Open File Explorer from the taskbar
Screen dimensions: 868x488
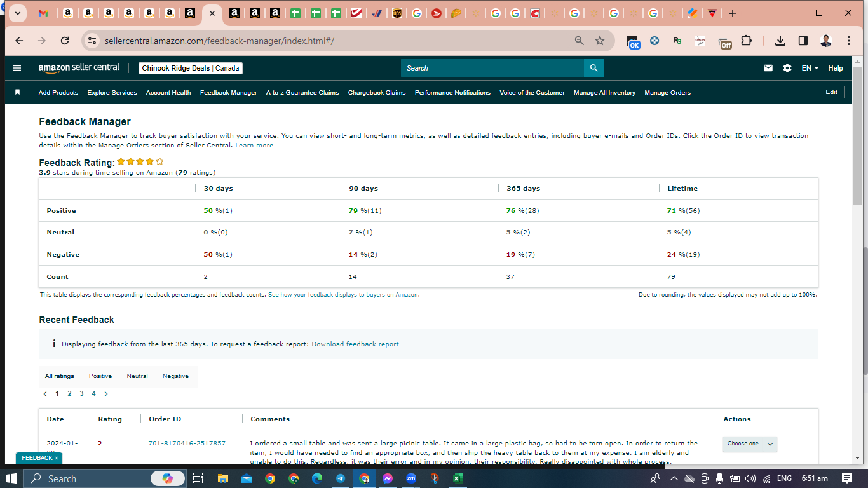coord(222,478)
